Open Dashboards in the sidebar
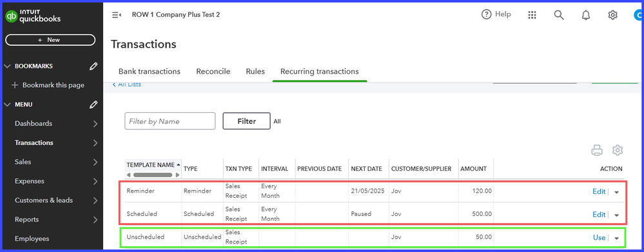644x252 pixels. click(x=34, y=124)
